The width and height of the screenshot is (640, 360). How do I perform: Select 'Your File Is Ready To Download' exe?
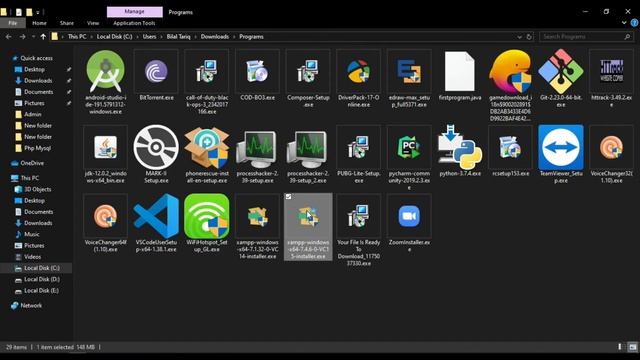point(358,216)
